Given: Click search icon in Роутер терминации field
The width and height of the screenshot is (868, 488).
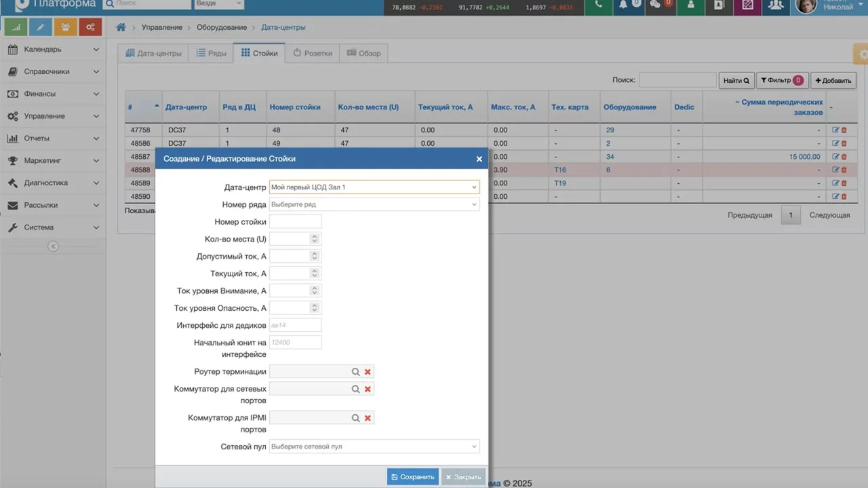Looking at the screenshot, I should click(355, 372).
